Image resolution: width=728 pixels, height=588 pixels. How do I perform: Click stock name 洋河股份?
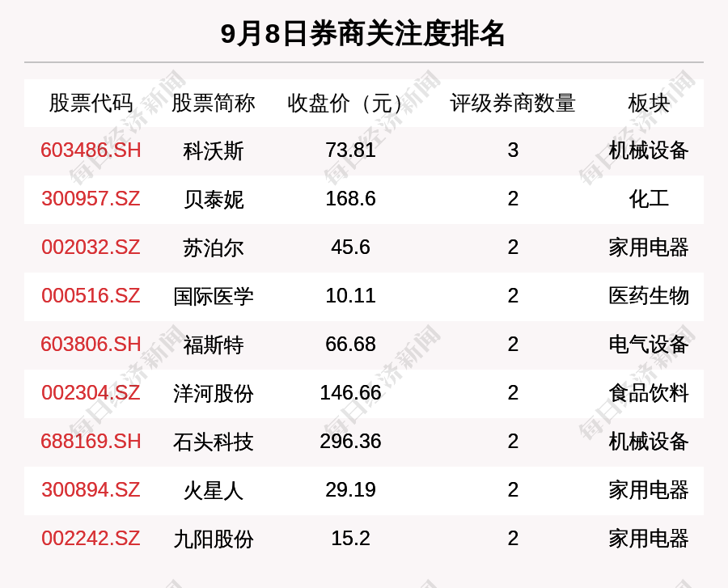(213, 394)
